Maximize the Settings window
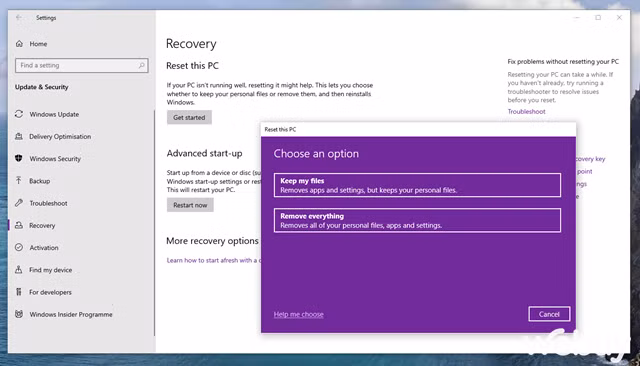640x366 pixels. click(x=598, y=18)
